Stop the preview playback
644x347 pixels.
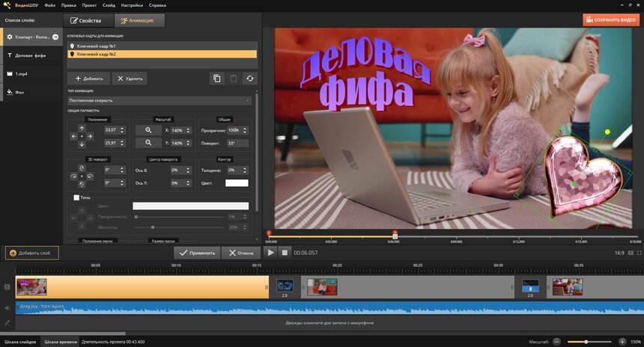click(x=285, y=253)
